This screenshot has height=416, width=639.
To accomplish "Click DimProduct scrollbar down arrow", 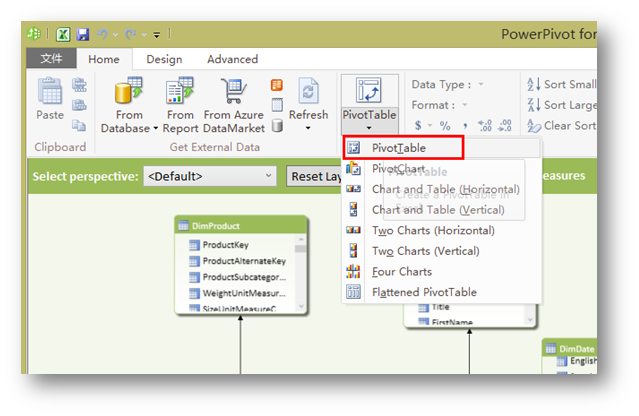I will tap(301, 306).
